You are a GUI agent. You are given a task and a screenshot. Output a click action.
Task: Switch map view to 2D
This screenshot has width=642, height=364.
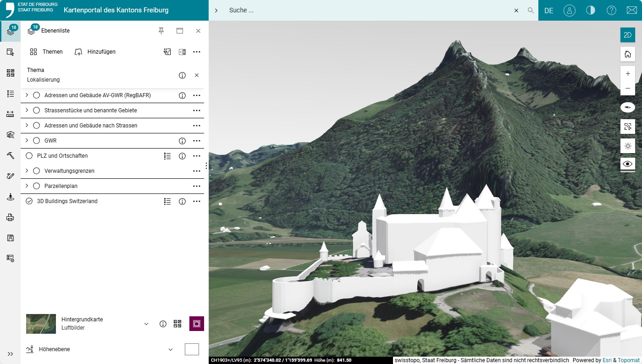[x=627, y=35]
